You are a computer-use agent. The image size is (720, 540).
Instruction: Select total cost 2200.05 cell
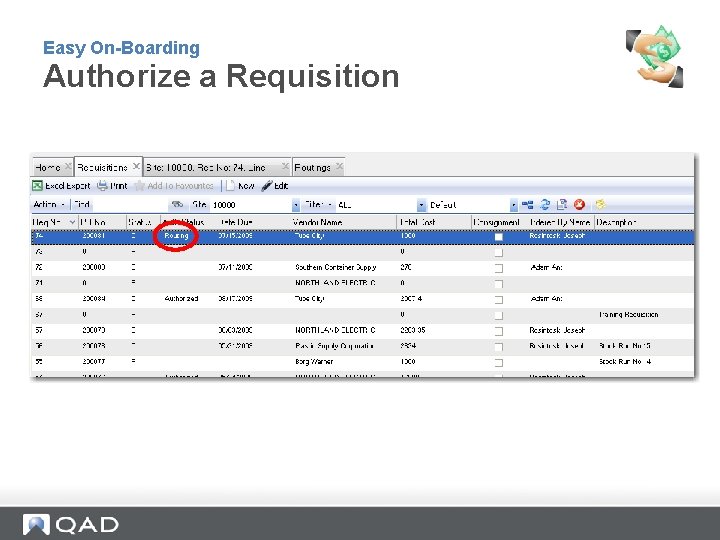pyautogui.click(x=413, y=330)
